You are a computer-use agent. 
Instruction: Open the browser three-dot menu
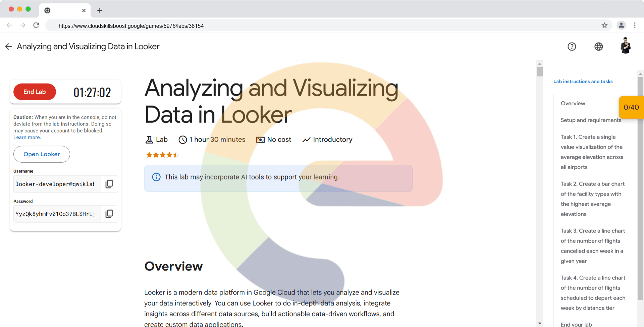(635, 25)
